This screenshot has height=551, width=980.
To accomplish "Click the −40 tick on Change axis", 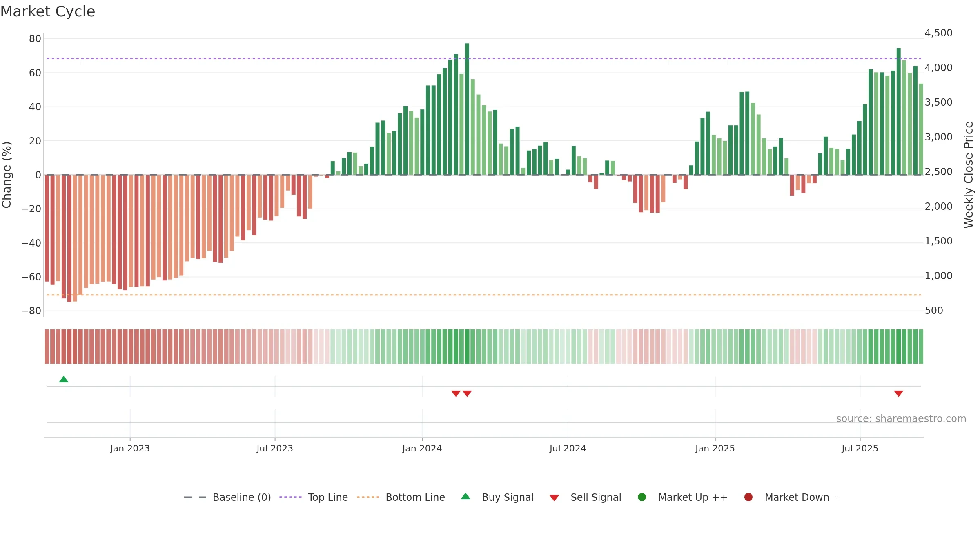I will [31, 243].
